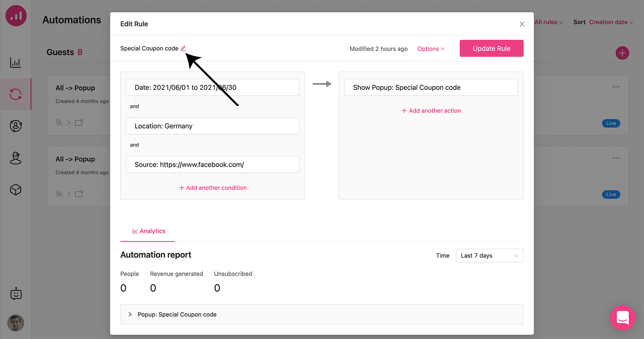Click Add another condition
The width and height of the screenshot is (644, 339).
click(213, 188)
